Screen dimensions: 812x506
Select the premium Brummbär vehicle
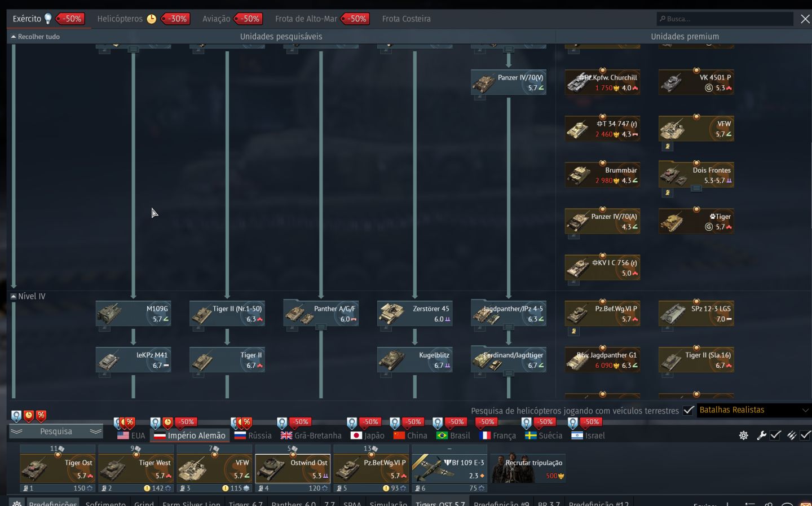(x=602, y=175)
